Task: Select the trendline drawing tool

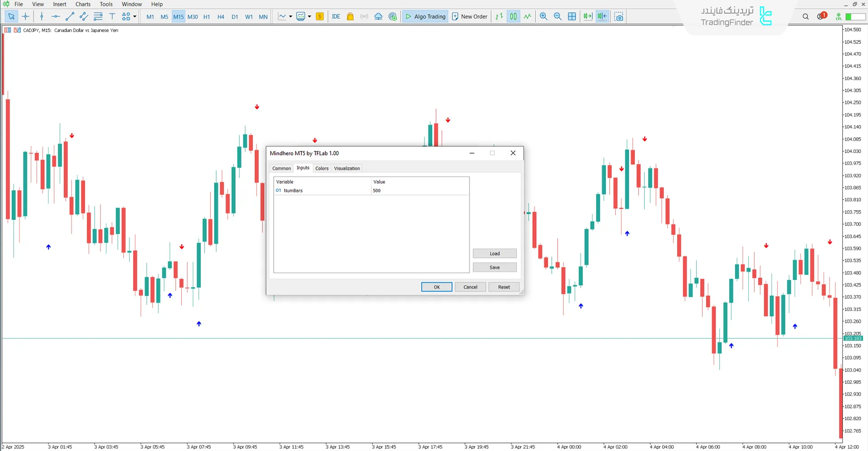Action: tap(70, 17)
